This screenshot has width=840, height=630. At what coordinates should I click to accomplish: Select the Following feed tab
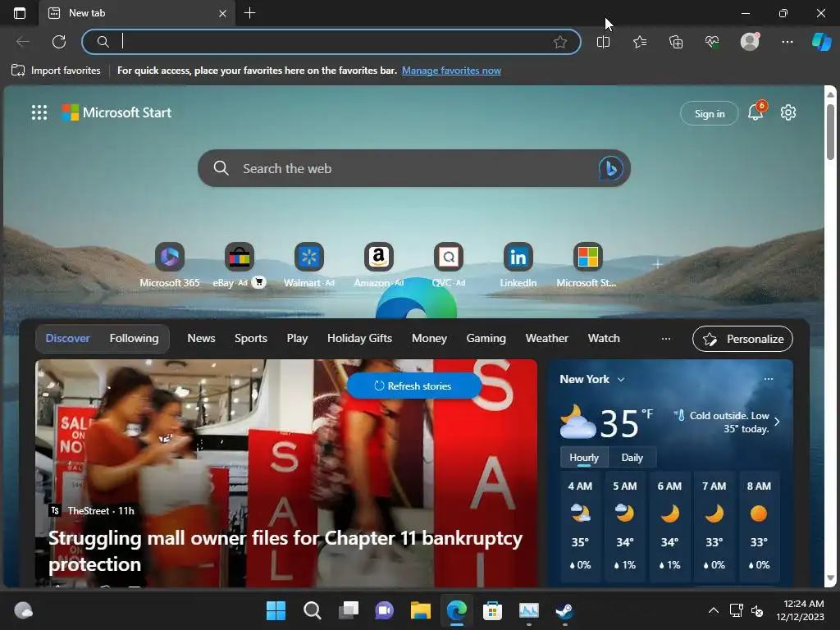134,338
